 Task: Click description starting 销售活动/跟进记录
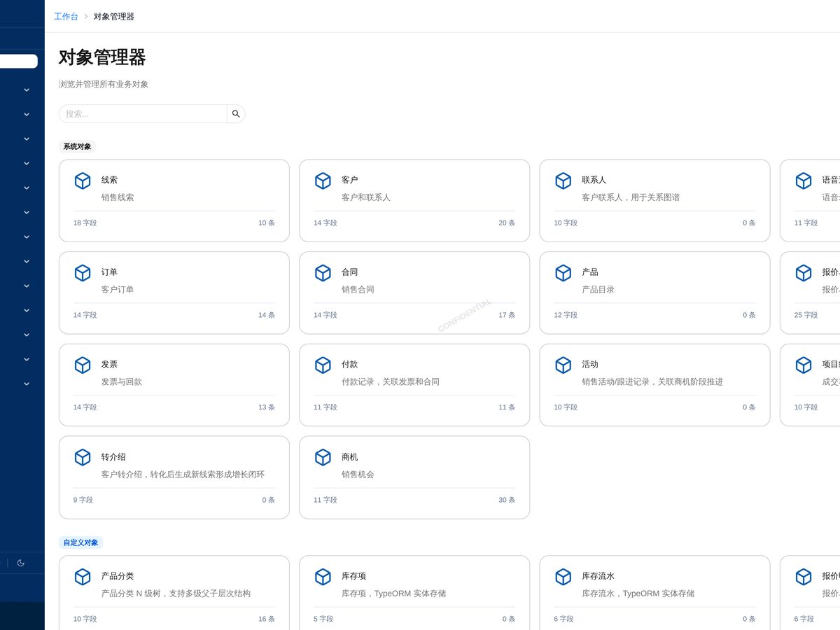coord(652,382)
